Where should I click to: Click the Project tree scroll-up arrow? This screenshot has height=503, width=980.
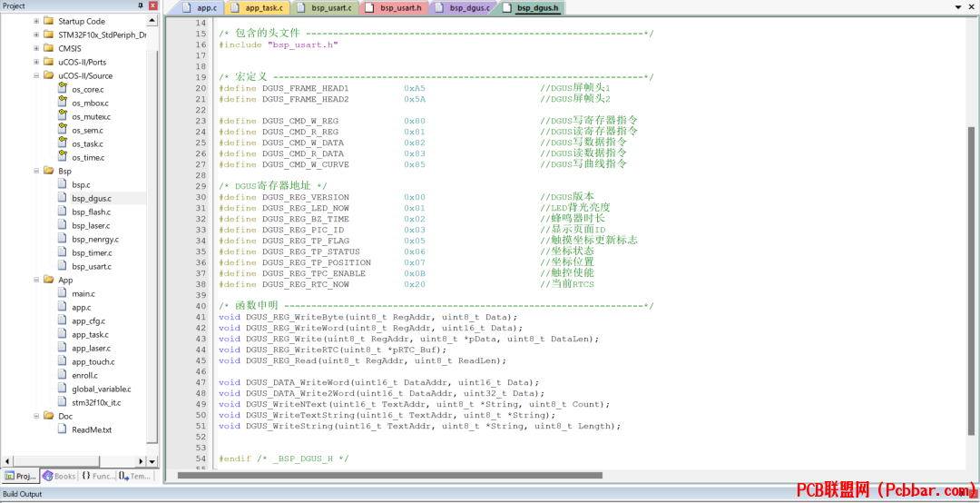152,21
